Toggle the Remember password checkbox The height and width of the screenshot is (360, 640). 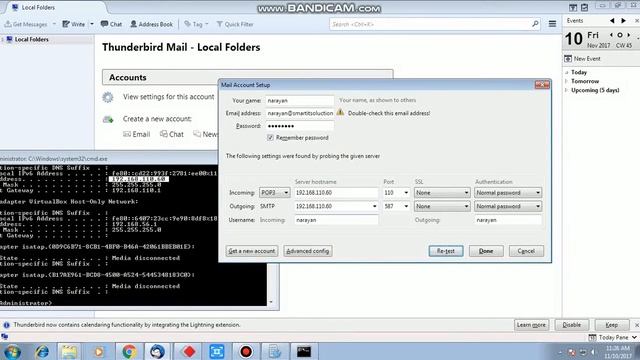point(270,138)
